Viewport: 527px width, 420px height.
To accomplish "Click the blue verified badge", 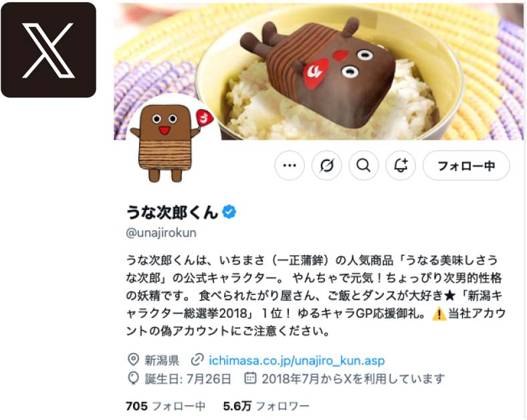I will pos(229,213).
